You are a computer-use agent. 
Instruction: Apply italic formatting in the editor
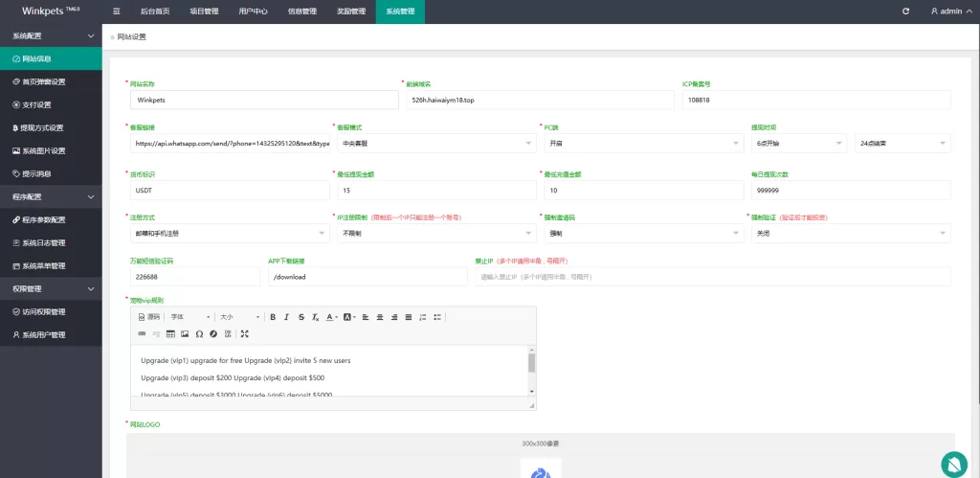(x=287, y=317)
